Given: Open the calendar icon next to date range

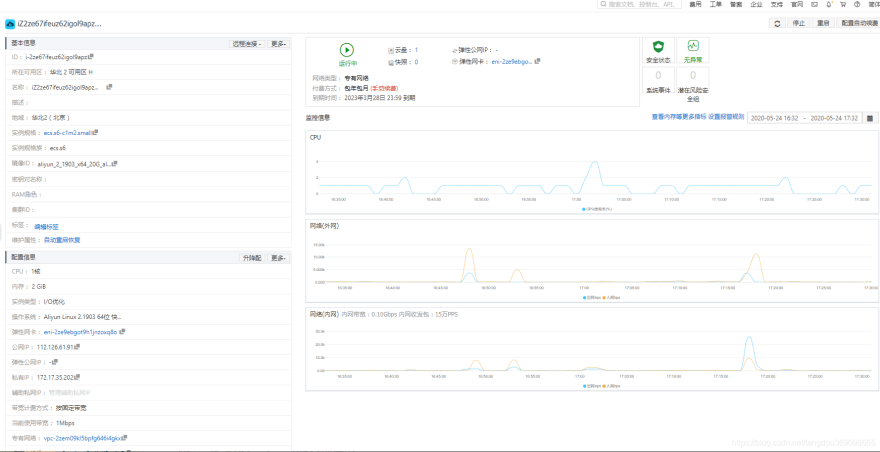Looking at the screenshot, I should (870, 118).
